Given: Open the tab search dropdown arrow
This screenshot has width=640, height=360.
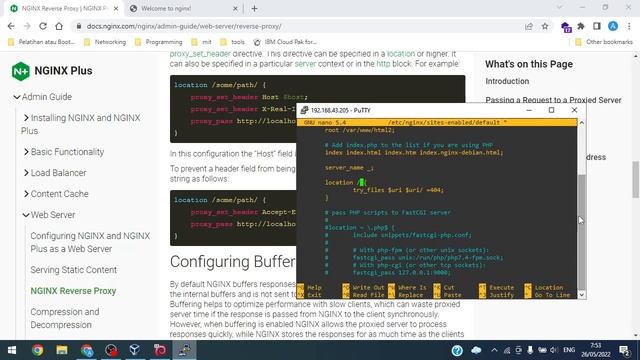Looking at the screenshot, I should pyautogui.click(x=559, y=7).
